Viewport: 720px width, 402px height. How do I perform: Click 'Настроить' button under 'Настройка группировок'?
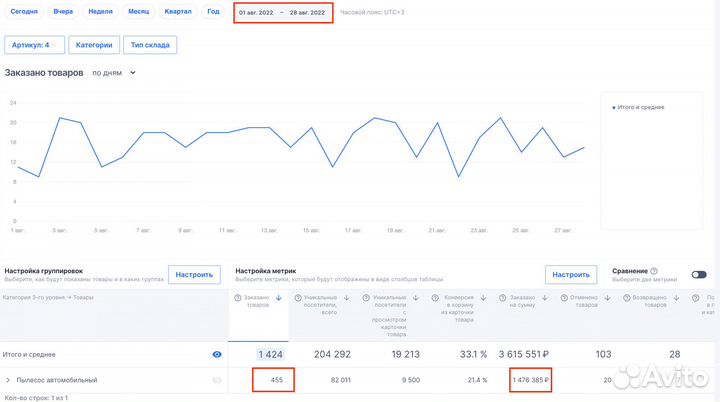(x=194, y=274)
